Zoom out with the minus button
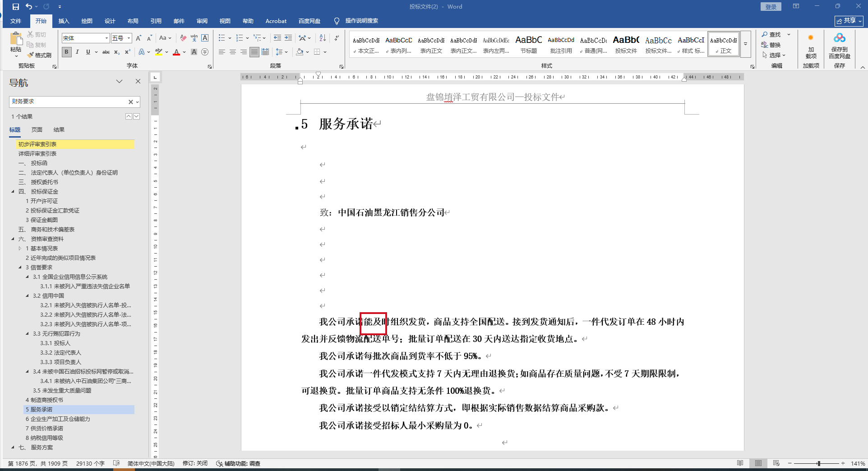Screen dimensions: 868x471 [790, 463]
